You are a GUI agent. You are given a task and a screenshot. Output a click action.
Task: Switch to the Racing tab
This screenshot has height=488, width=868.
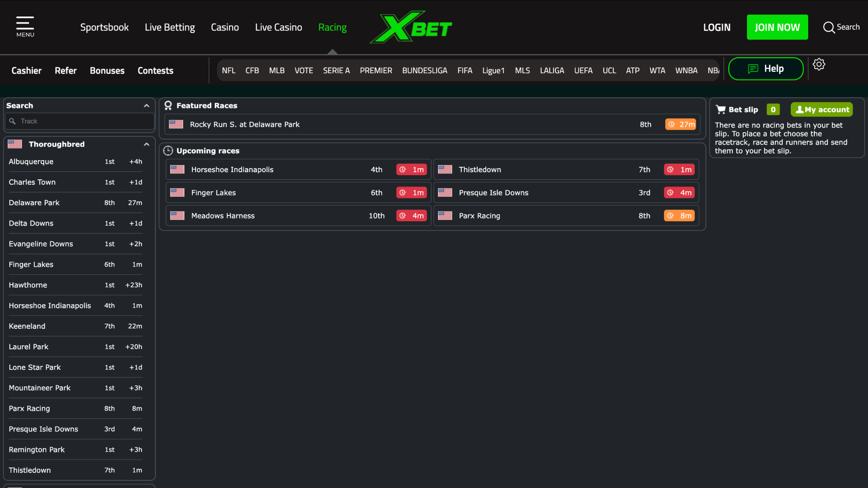[x=332, y=27]
